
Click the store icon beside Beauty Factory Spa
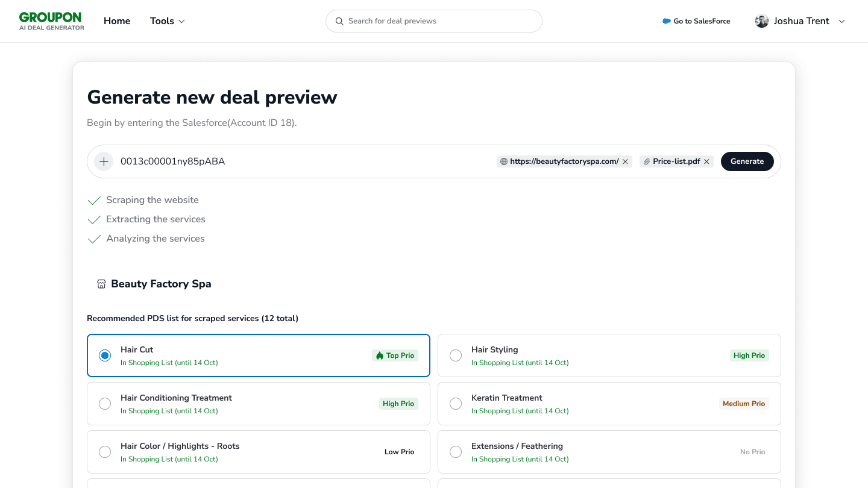[x=101, y=284]
